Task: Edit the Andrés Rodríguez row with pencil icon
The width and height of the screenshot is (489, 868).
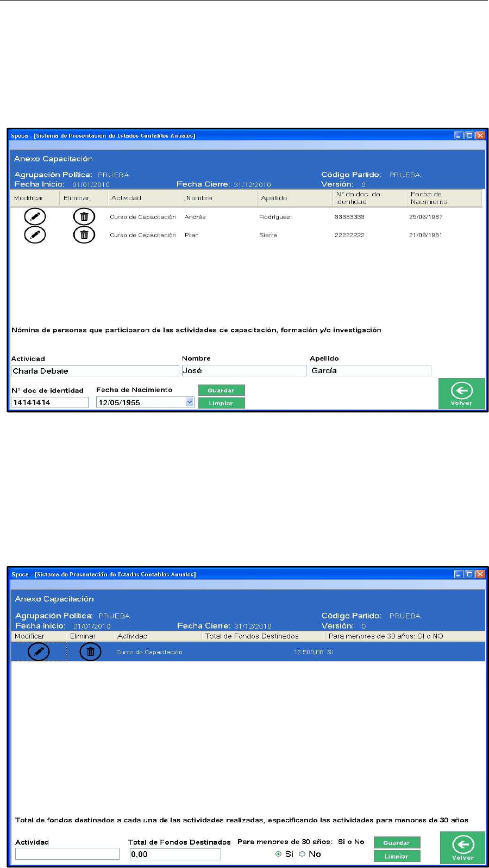Action: coord(35,216)
